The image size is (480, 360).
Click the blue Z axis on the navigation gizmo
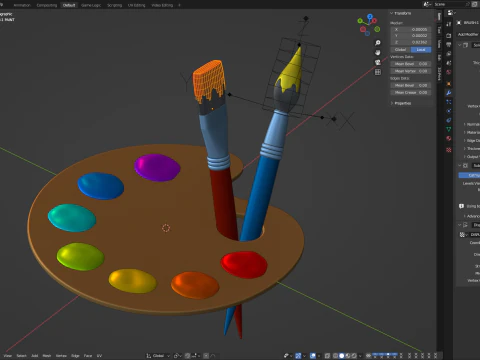(x=370, y=16)
